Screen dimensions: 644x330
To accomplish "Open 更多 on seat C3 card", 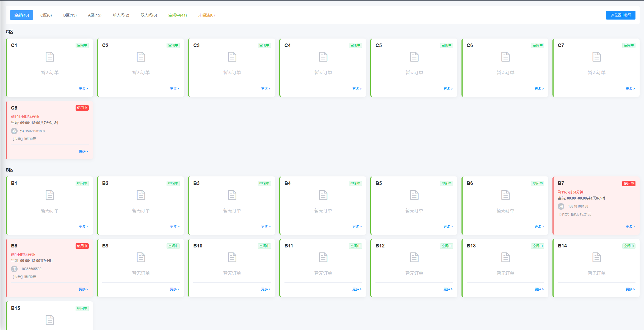I will click(266, 89).
